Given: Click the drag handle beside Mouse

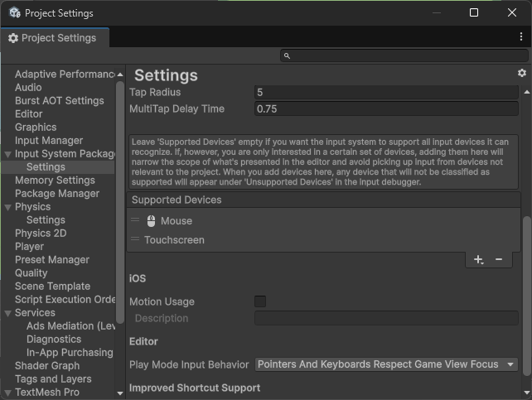Looking at the screenshot, I should [135, 220].
